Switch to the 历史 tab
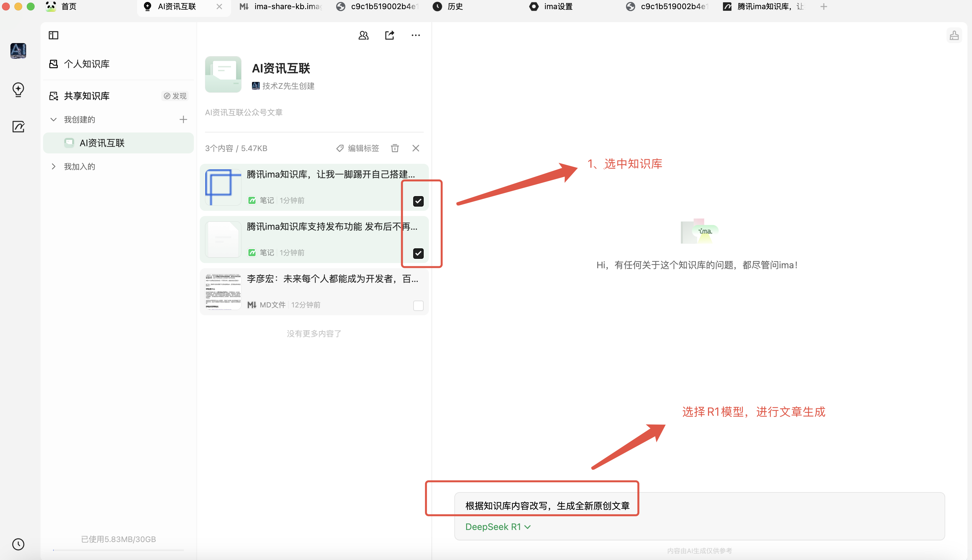 448,7
